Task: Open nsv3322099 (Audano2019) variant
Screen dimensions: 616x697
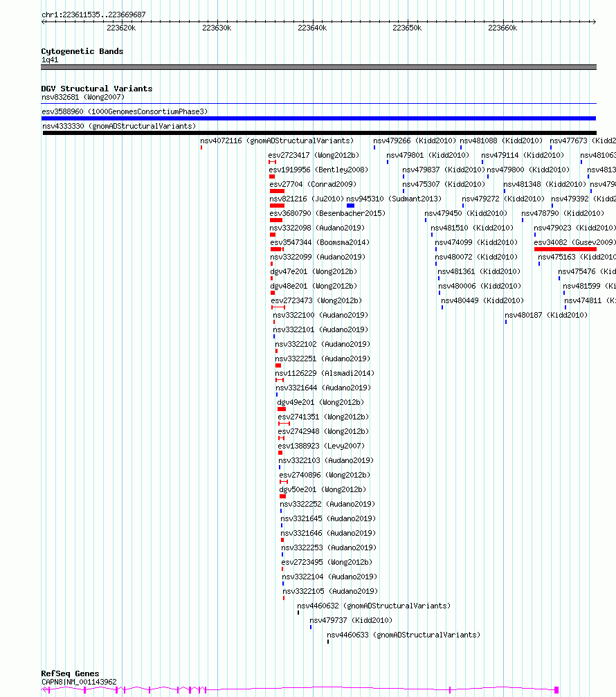Action: click(x=318, y=257)
